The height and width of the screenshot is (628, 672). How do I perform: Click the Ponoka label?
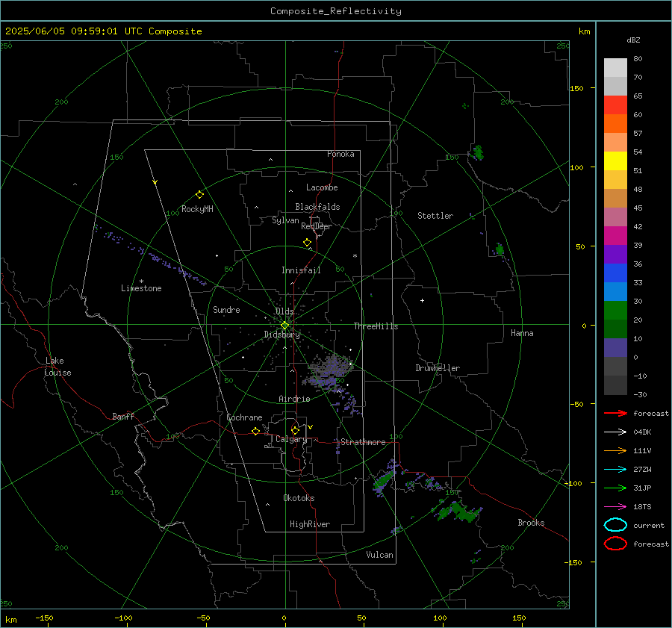[340, 154]
